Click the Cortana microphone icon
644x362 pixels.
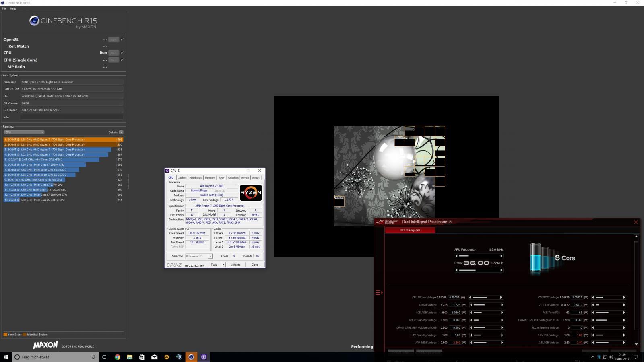pos(93,357)
